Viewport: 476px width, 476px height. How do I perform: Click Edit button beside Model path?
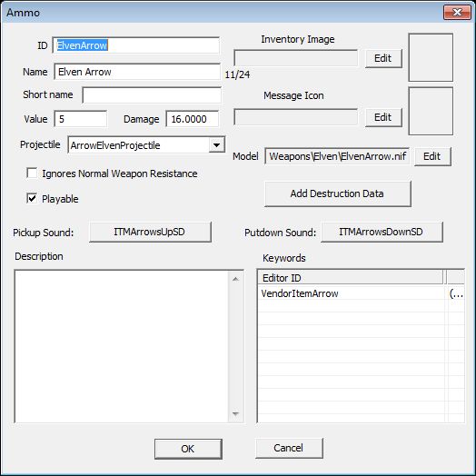point(432,156)
